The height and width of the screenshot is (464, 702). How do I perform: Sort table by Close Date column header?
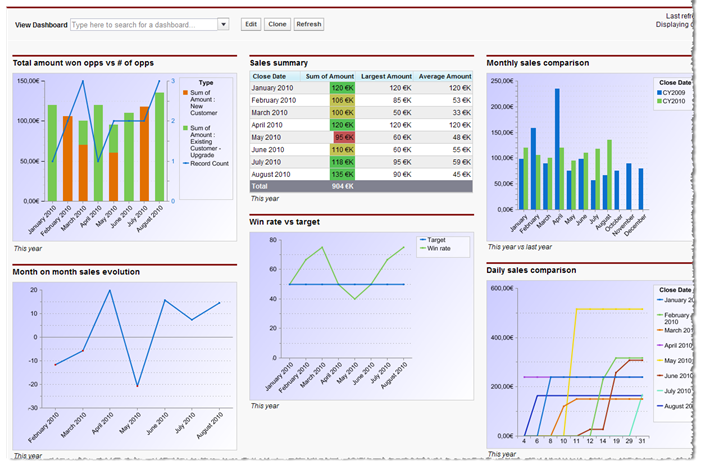pos(269,76)
